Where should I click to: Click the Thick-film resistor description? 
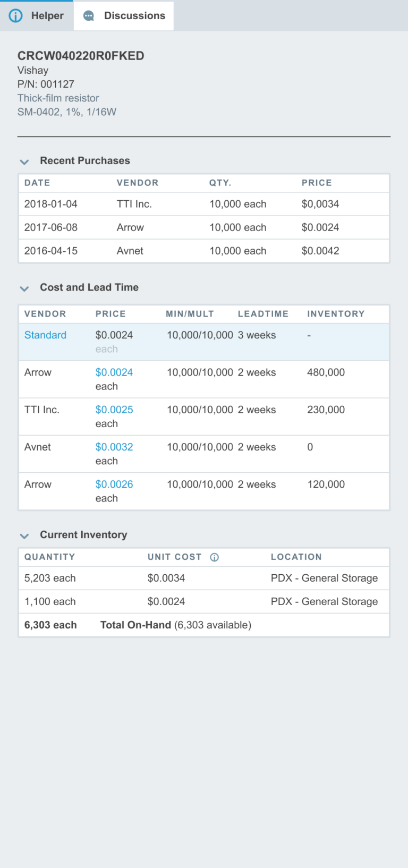pos(58,98)
